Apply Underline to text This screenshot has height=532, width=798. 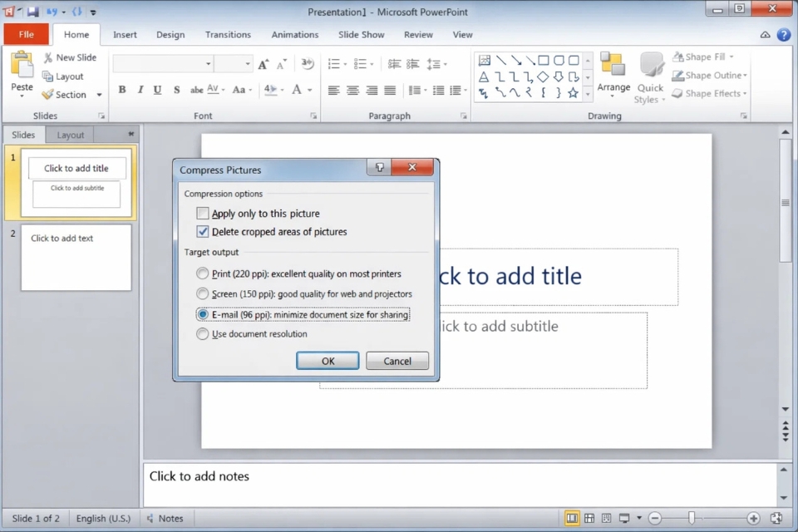click(x=157, y=89)
